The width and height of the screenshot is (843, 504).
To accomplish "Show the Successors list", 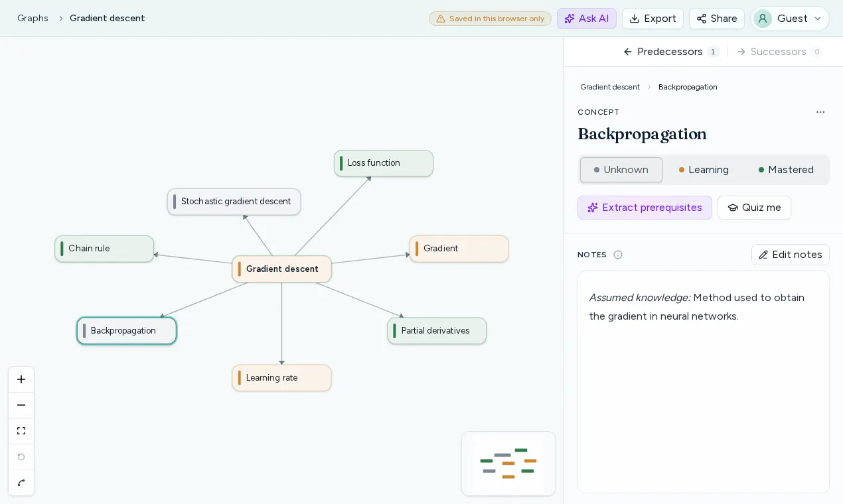I will tap(779, 52).
